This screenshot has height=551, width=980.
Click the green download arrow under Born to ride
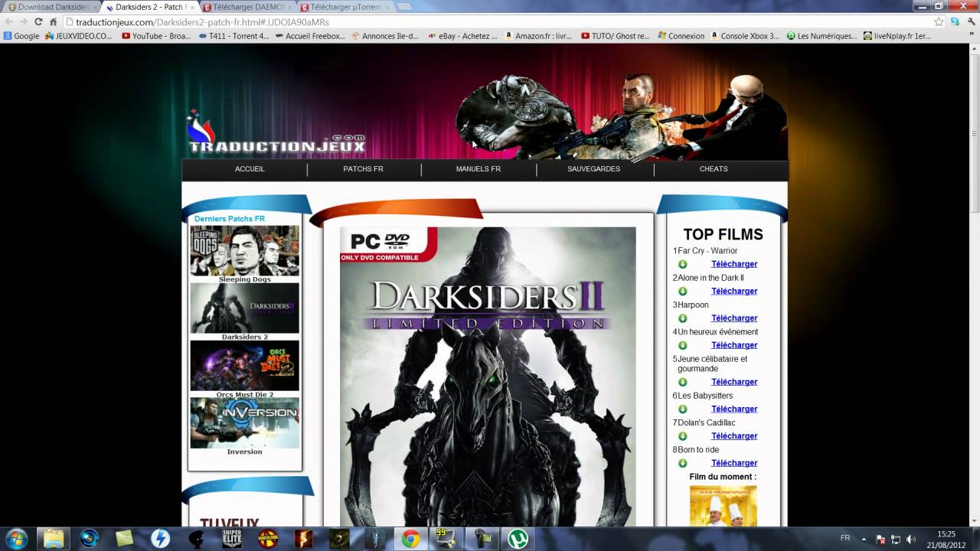pos(682,463)
